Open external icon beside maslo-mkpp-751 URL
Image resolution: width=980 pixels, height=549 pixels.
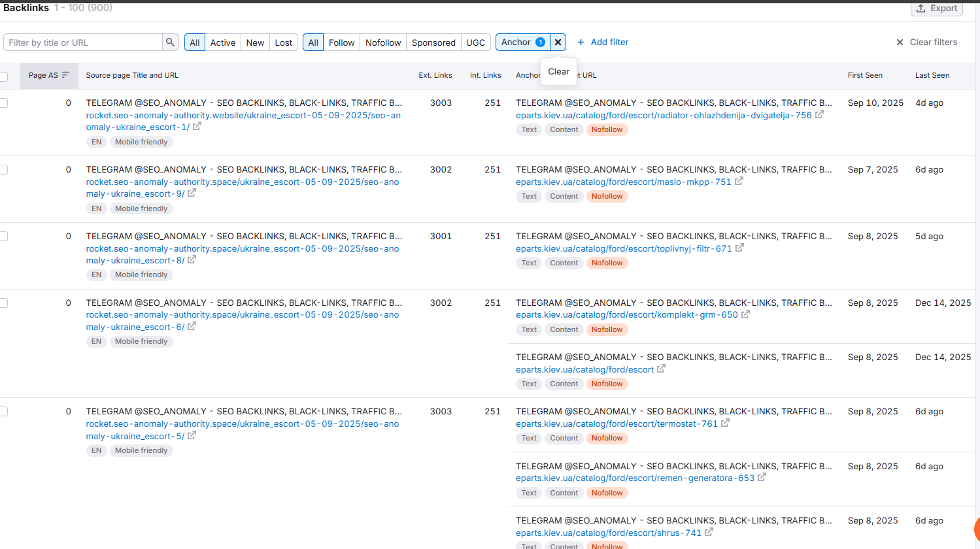pyautogui.click(x=739, y=181)
